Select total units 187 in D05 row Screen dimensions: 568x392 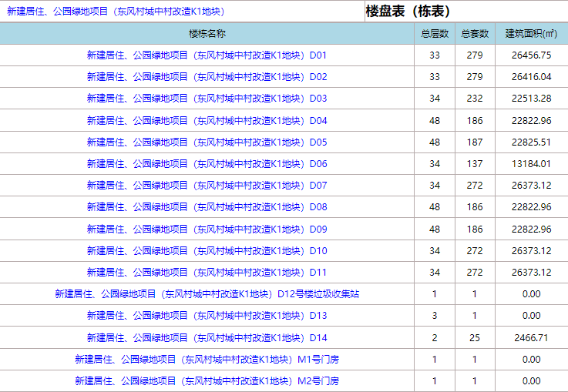475,142
